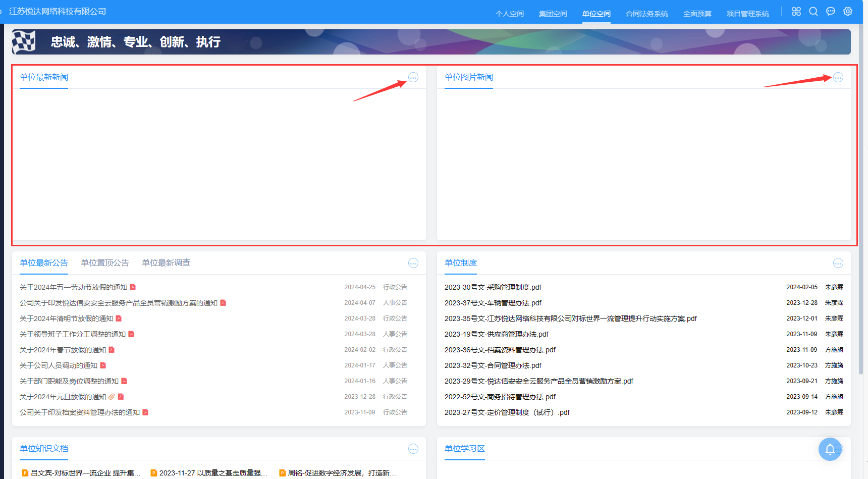The height and width of the screenshot is (479, 868).
Task: Open 2023-30号文-采购管理制度.pdf document
Action: click(493, 287)
